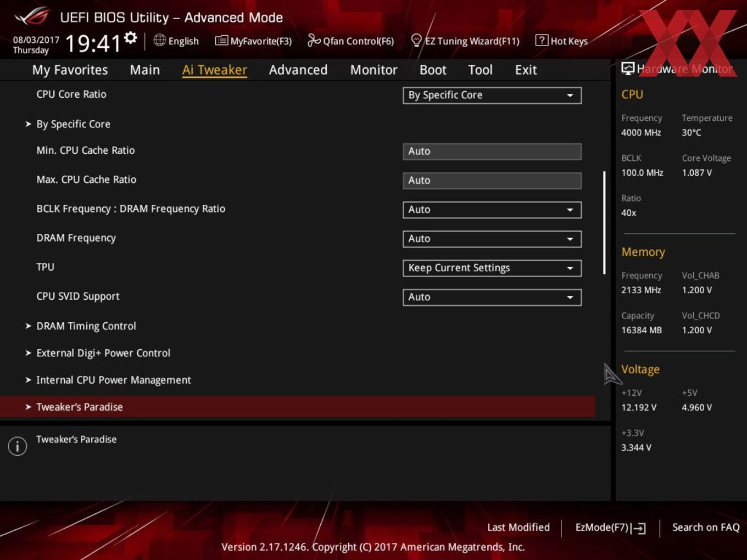
Task: Click the TPU label
Action: 45,267
